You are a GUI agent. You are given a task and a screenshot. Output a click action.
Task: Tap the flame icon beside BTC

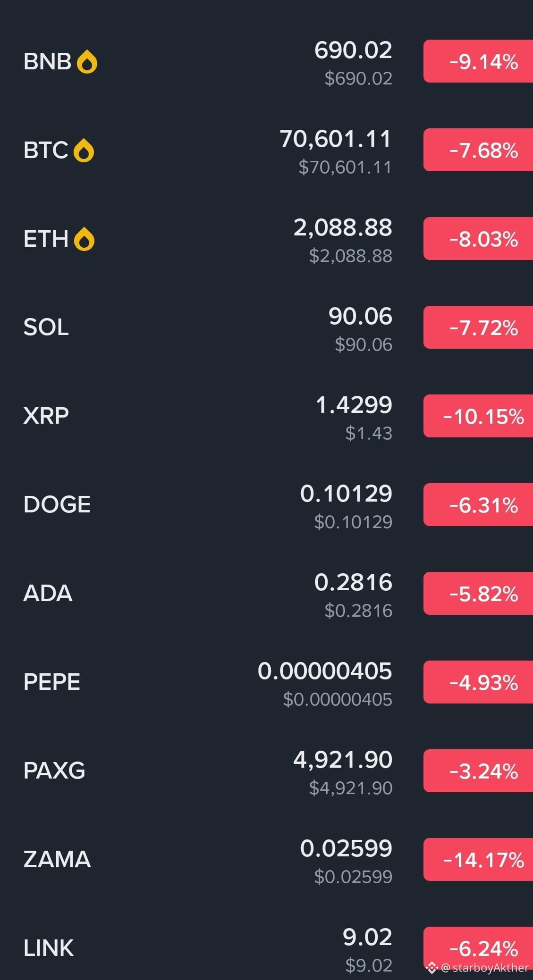84,151
